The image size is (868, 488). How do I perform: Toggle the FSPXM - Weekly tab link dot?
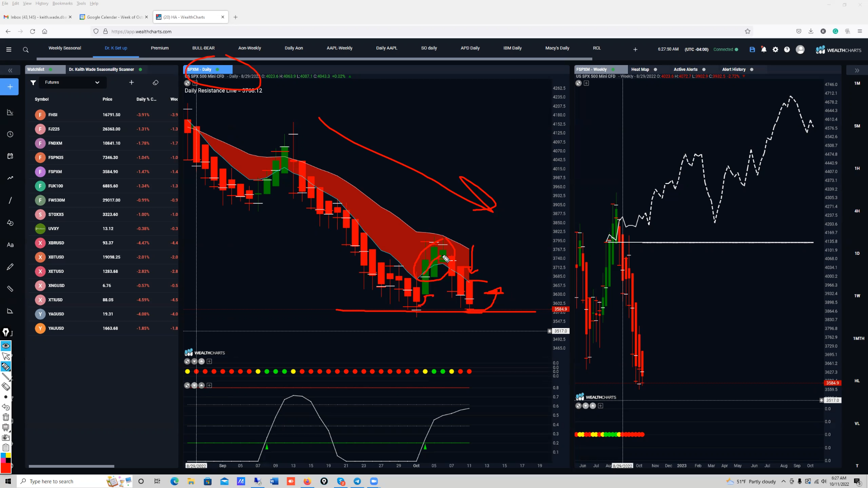(613, 69)
